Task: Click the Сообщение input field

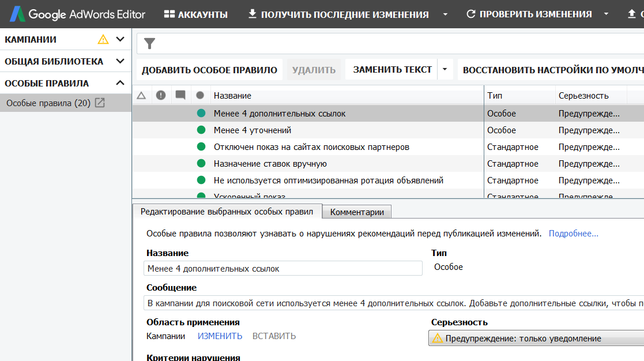Action: point(393,303)
